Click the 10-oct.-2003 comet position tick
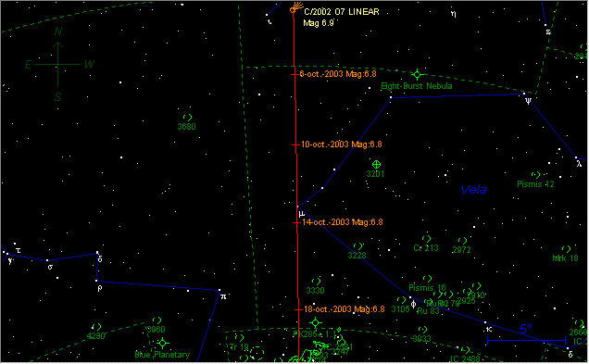Viewport: 589px width, 364px height. (296, 144)
